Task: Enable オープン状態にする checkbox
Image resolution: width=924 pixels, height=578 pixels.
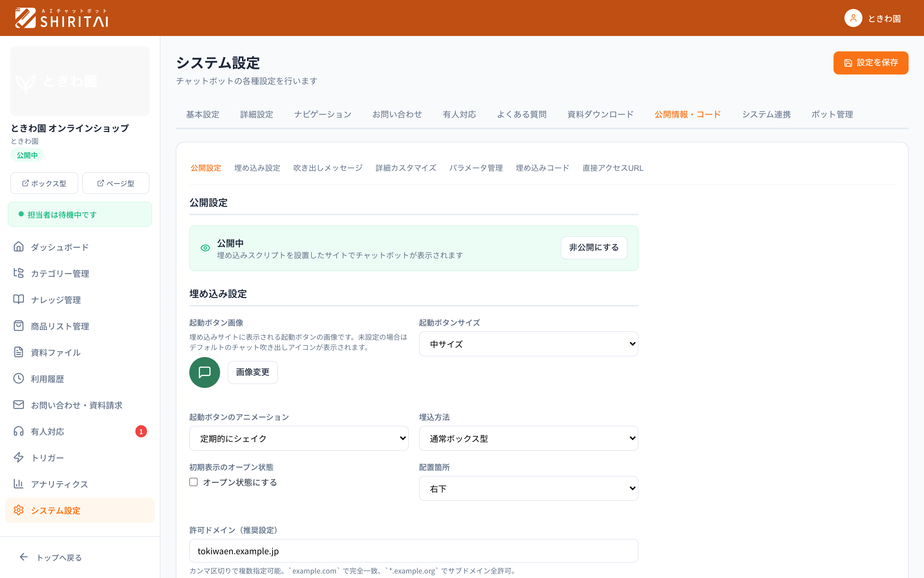Action: coord(193,482)
